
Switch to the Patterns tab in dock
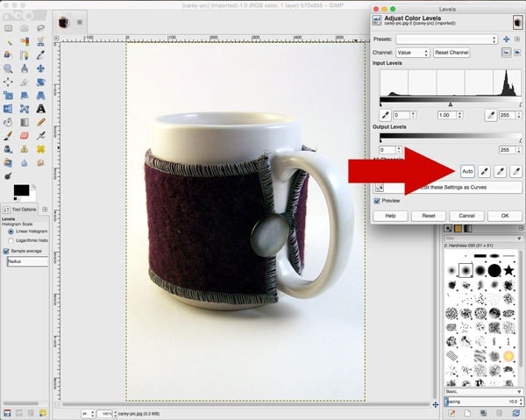click(x=458, y=229)
